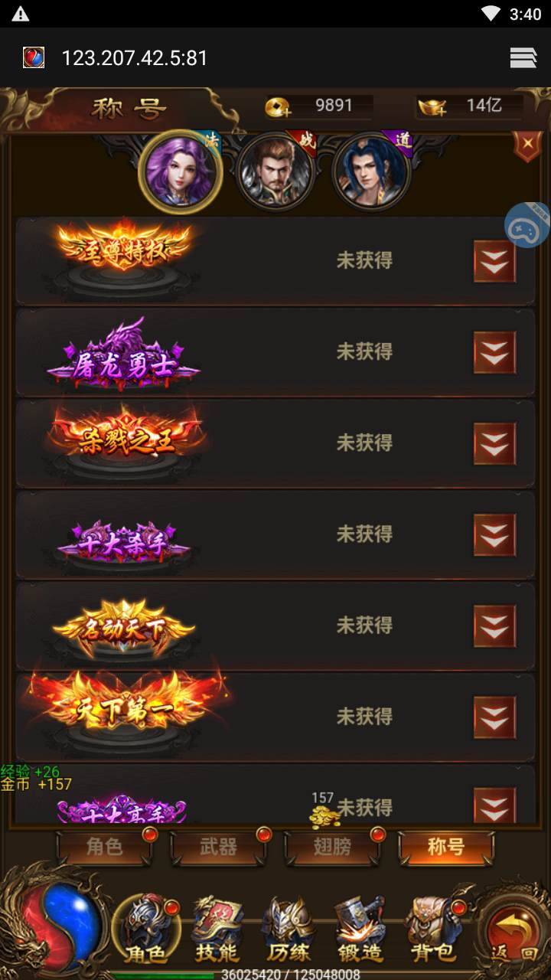Expand the 屠龙勇士 title details

point(494,352)
